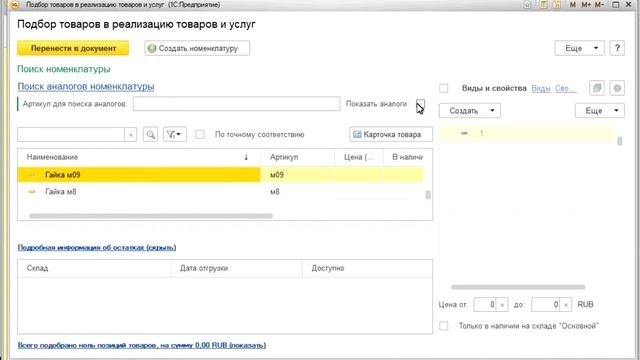Screen dimensions: 640x360
Task: Check Только в наличии на складе "Основной"
Action: tap(444, 326)
